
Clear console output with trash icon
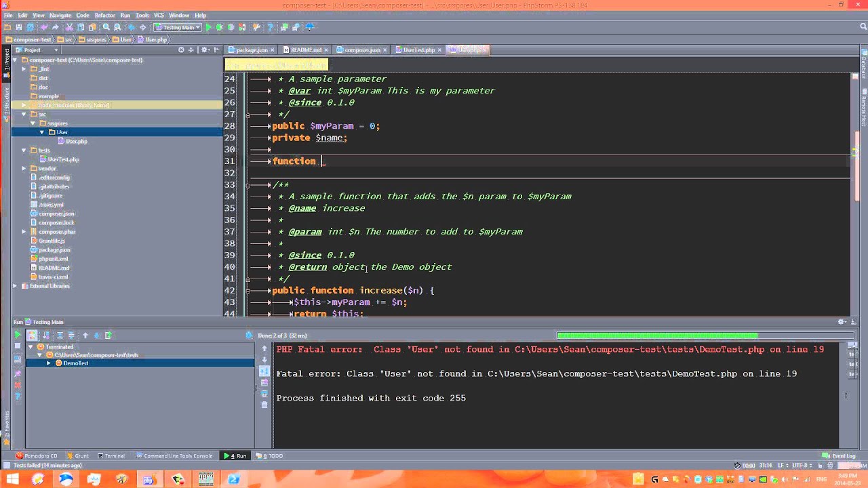(x=264, y=405)
